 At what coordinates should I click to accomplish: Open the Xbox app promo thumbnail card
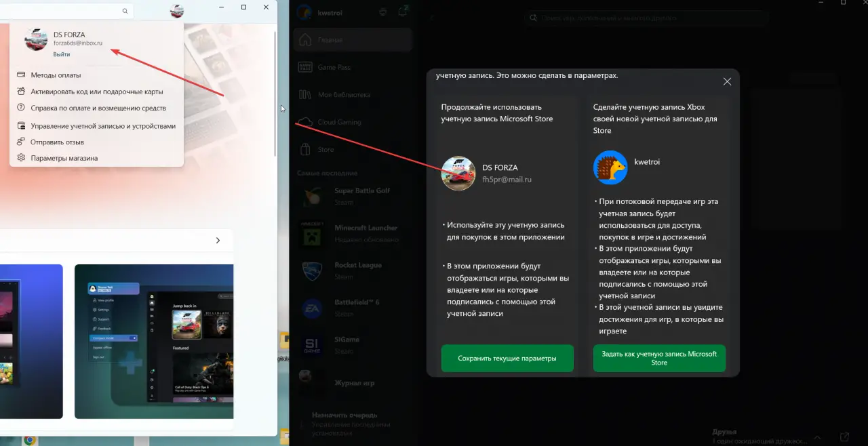[x=154, y=342]
